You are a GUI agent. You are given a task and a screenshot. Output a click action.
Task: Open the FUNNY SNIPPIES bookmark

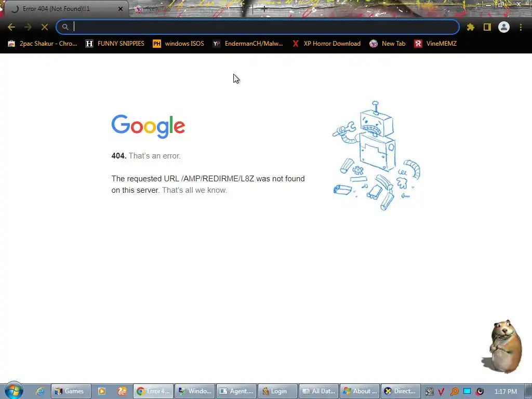point(115,44)
